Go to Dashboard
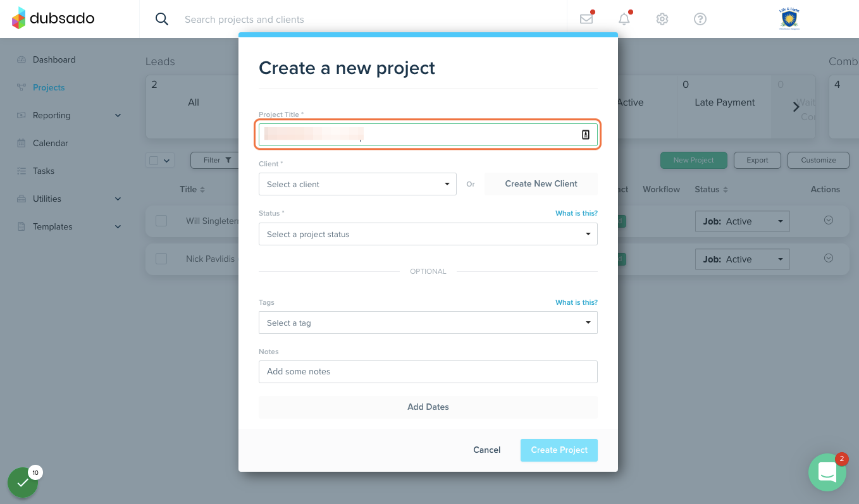Viewport: 859px width, 504px height. [x=54, y=59]
